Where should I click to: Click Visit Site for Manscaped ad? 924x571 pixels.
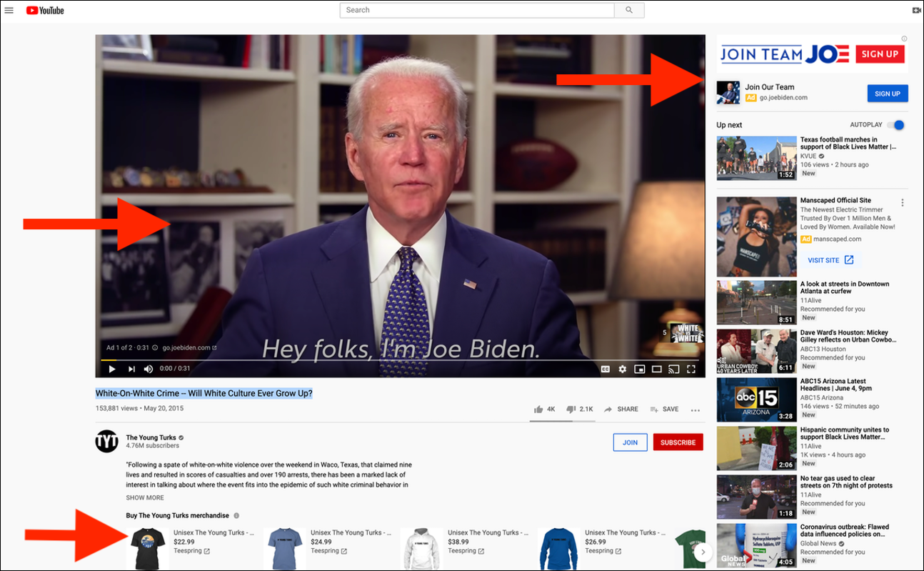click(830, 260)
